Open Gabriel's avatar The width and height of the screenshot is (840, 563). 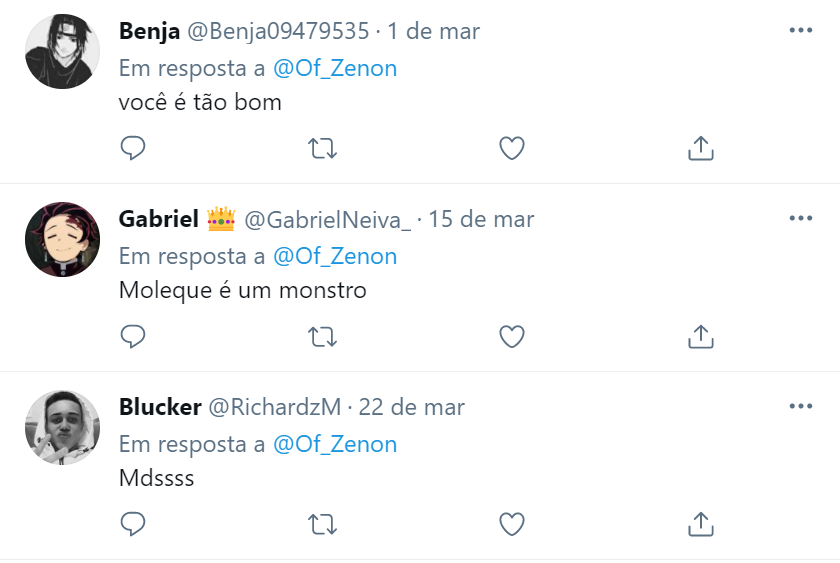[x=62, y=240]
